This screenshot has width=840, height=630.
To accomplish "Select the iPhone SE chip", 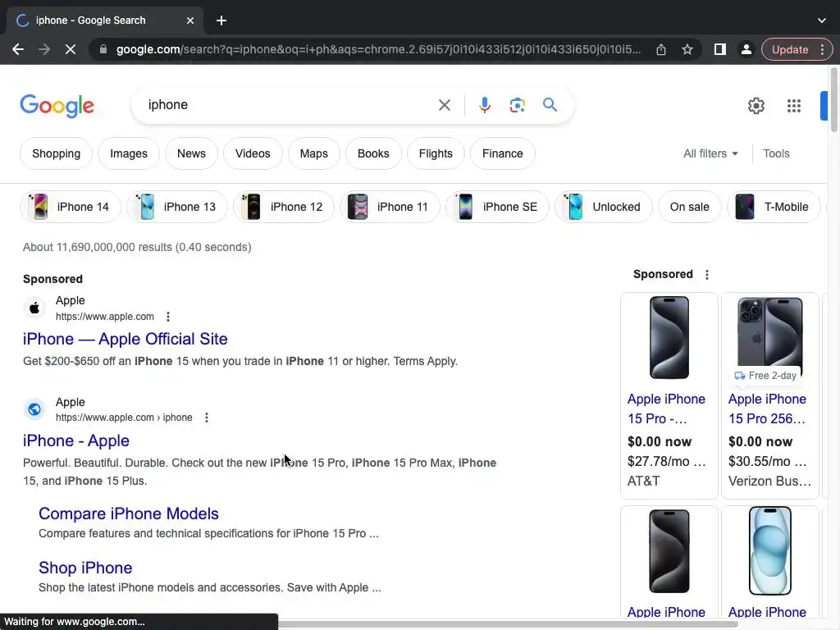I will (497, 207).
